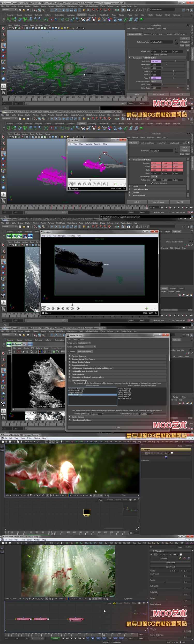Toggle Prx proxy mode in Lesson_13 Fusion
Viewport: 194px width, 644px height.
click(x=110, y=638)
